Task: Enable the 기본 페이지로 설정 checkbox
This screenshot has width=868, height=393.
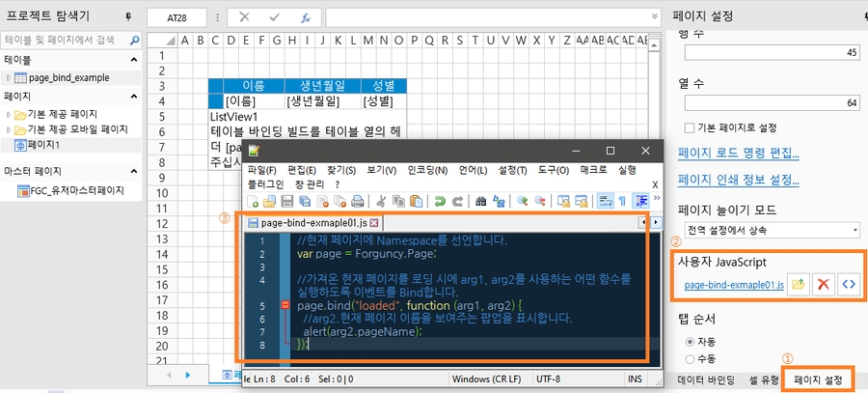Action: point(688,127)
